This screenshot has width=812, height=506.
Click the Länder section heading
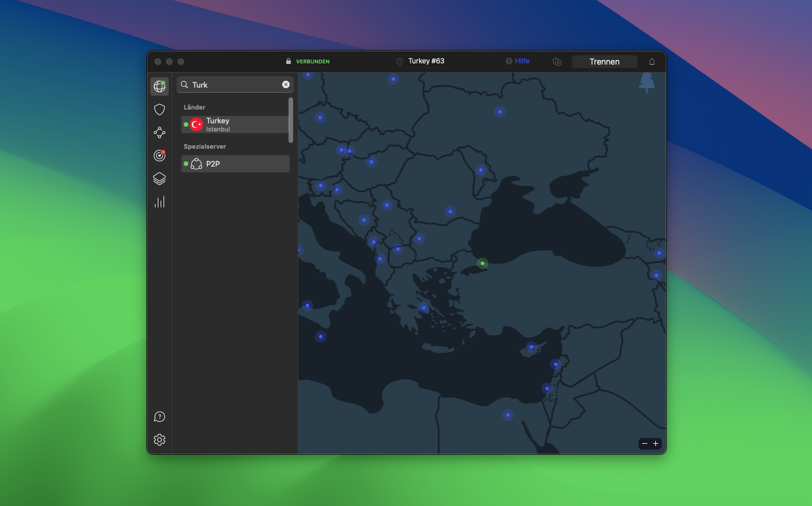[x=195, y=107]
